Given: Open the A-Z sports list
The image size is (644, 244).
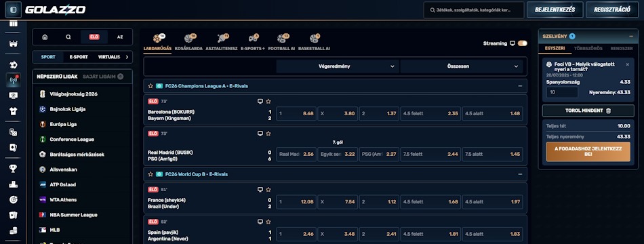Looking at the screenshot, I should pyautogui.click(x=120, y=37).
